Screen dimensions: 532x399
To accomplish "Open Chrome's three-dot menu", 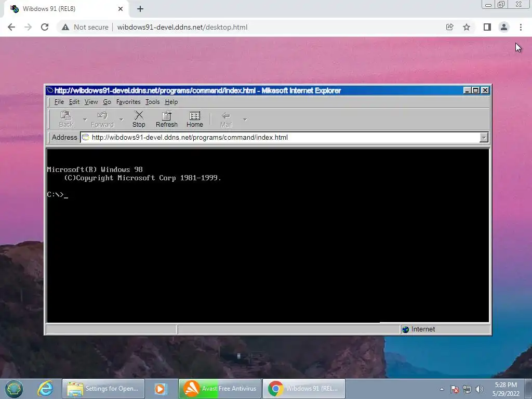I will pos(521,27).
